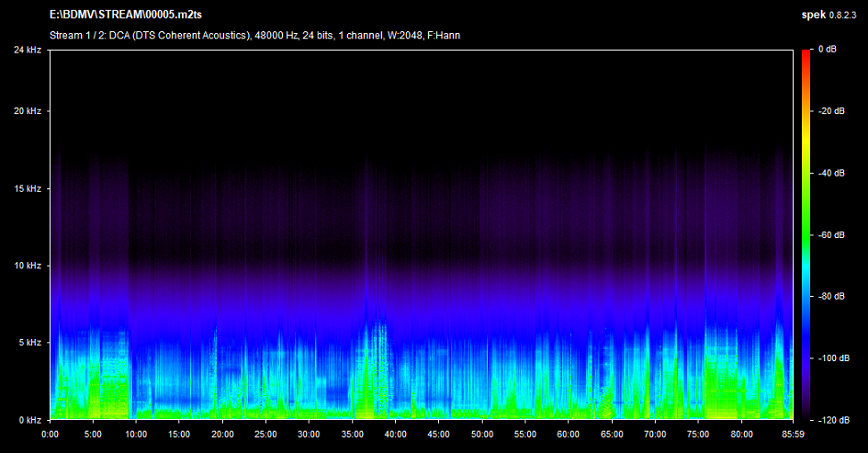Click the 0 dB scale label
The image size is (868, 453).
(x=828, y=50)
